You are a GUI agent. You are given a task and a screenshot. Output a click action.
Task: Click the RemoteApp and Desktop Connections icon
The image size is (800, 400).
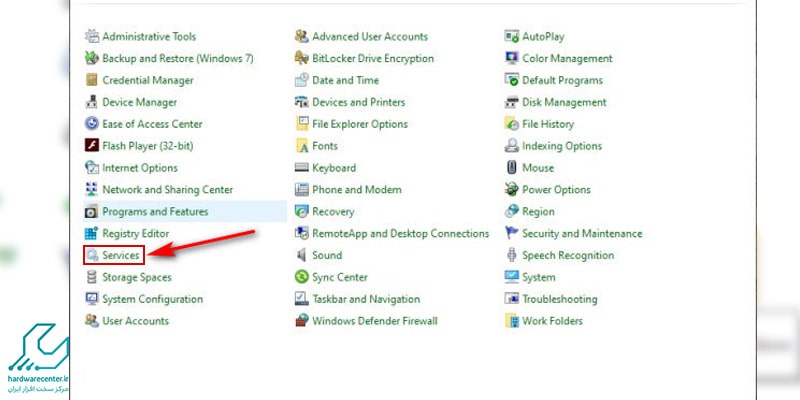click(302, 234)
